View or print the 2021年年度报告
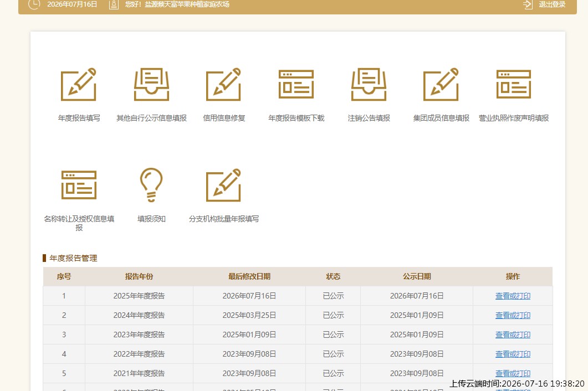 pyautogui.click(x=513, y=373)
